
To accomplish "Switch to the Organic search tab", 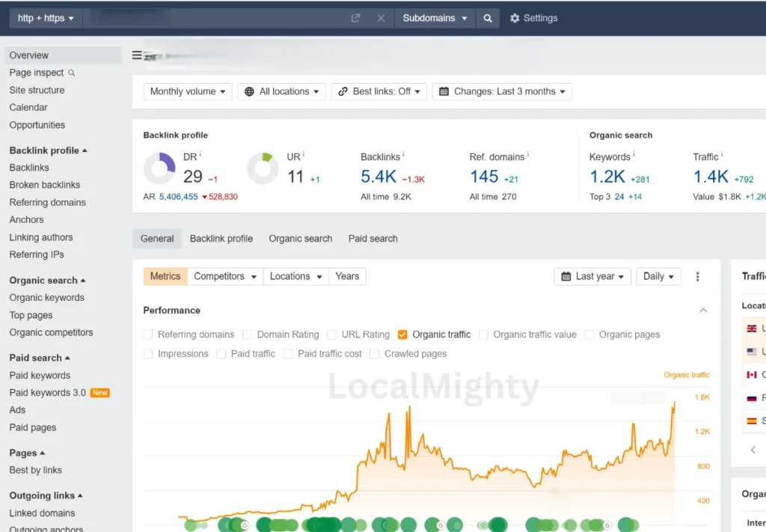I will [301, 239].
